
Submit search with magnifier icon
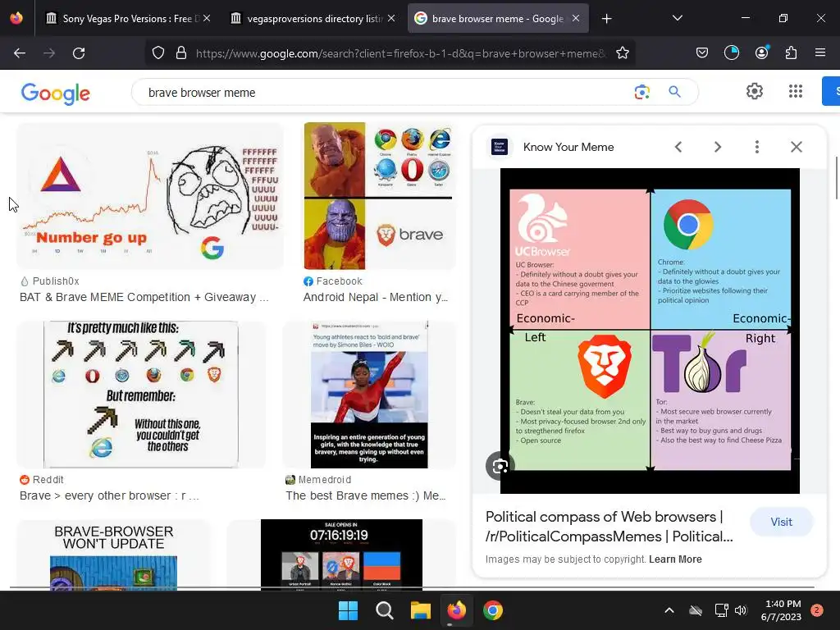(x=674, y=92)
